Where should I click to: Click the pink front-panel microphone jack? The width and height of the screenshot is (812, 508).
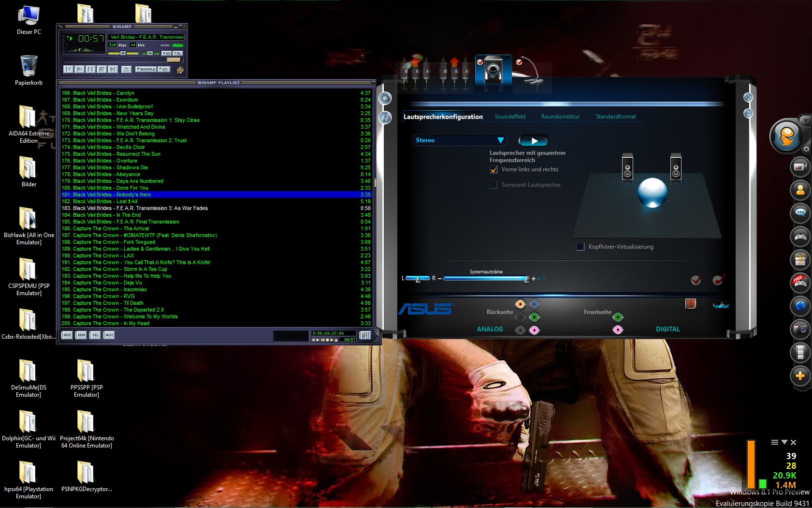(x=618, y=330)
